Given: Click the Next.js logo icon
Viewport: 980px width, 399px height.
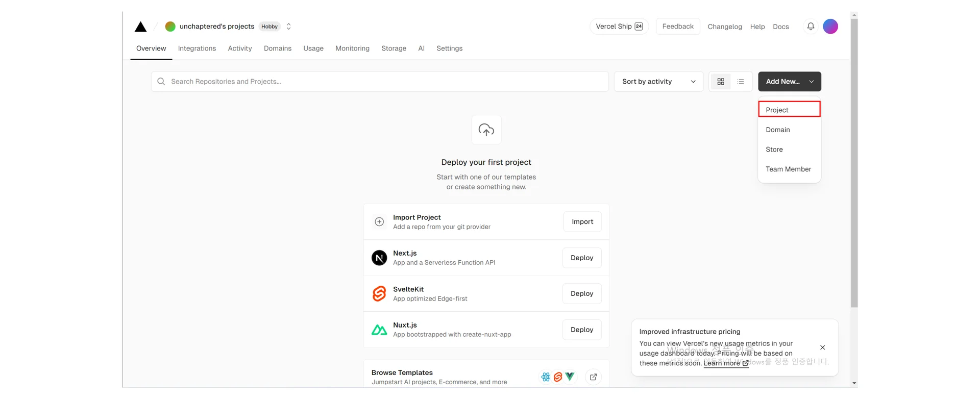Looking at the screenshot, I should coord(379,258).
